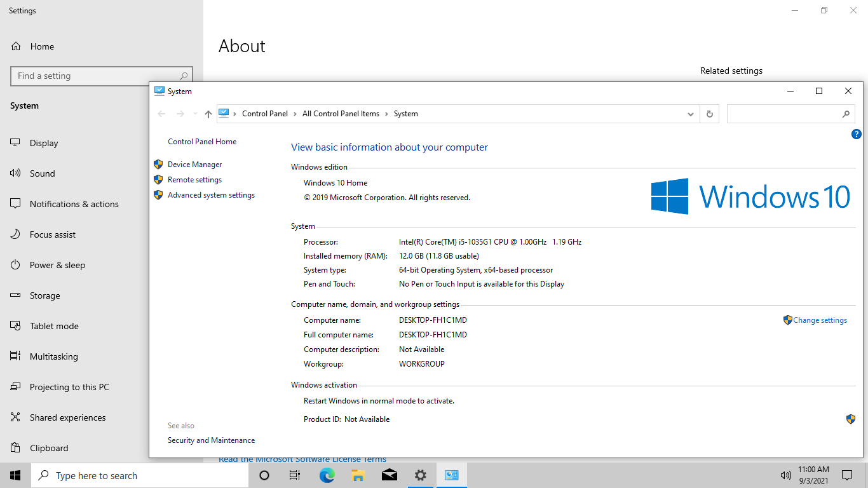Screen dimensions: 868x488
Task: Open File Explorer from the taskbar
Action: 358,475
